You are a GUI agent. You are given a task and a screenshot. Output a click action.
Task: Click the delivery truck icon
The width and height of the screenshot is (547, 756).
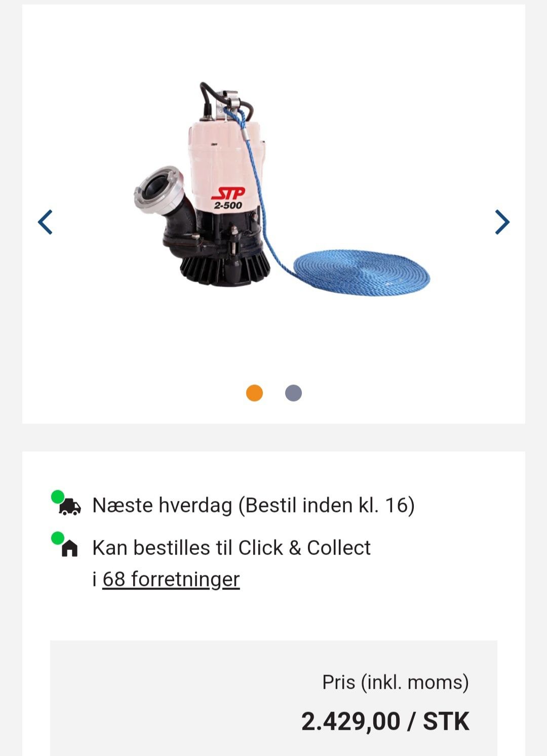point(70,507)
